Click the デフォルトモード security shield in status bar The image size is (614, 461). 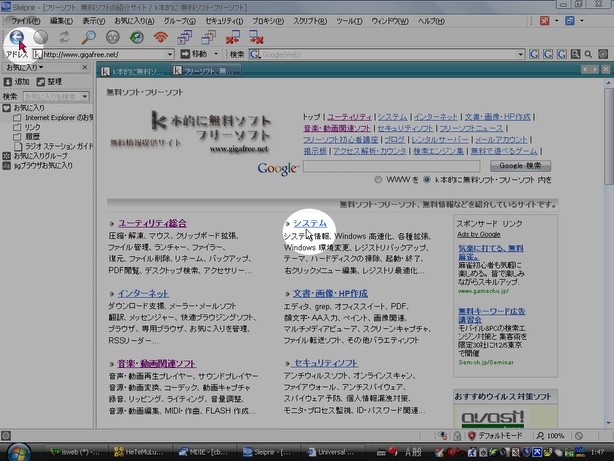[495, 436]
